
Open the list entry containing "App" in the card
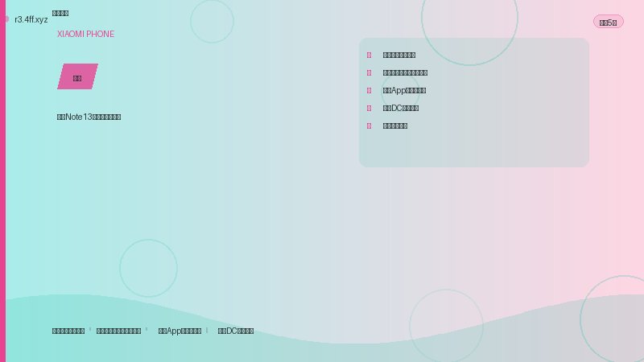(x=404, y=91)
